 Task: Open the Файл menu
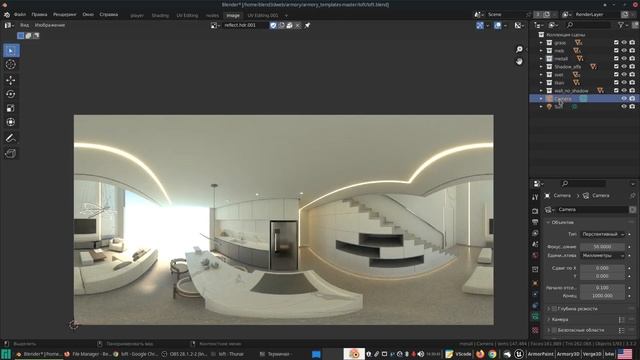(20, 15)
